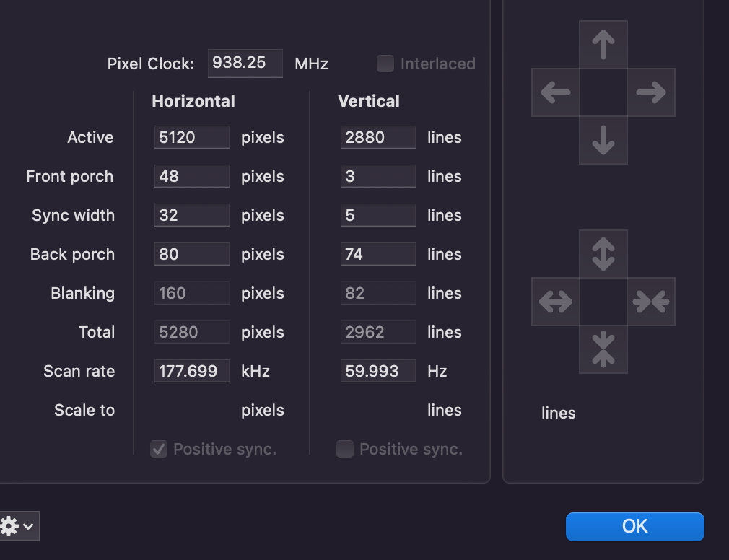Toggle Horizontal Positive sync checkbox
729x560 pixels.
click(159, 449)
